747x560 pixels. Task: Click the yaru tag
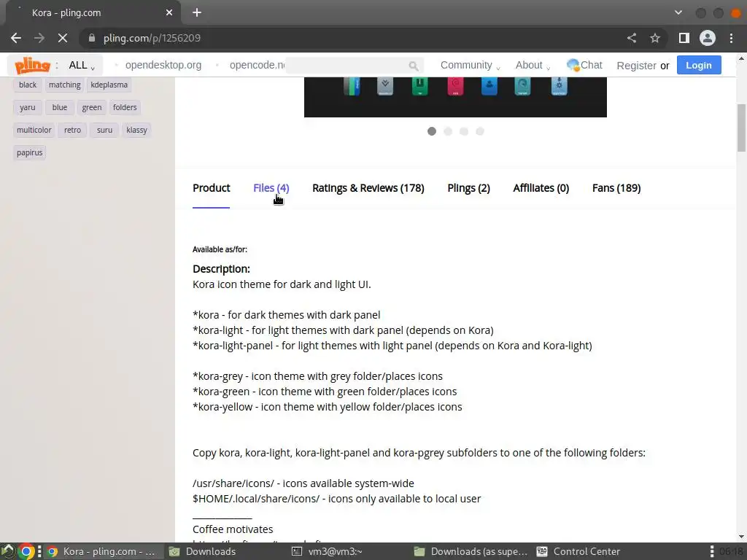[x=28, y=108]
